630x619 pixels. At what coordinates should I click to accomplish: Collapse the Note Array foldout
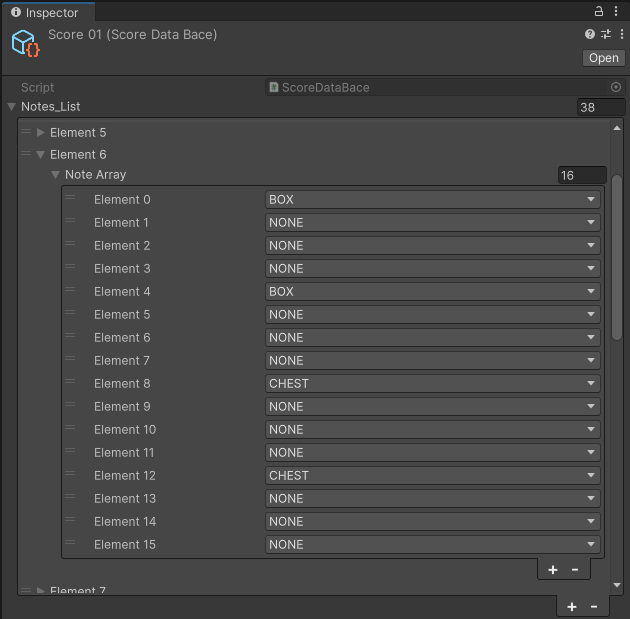[x=56, y=175]
